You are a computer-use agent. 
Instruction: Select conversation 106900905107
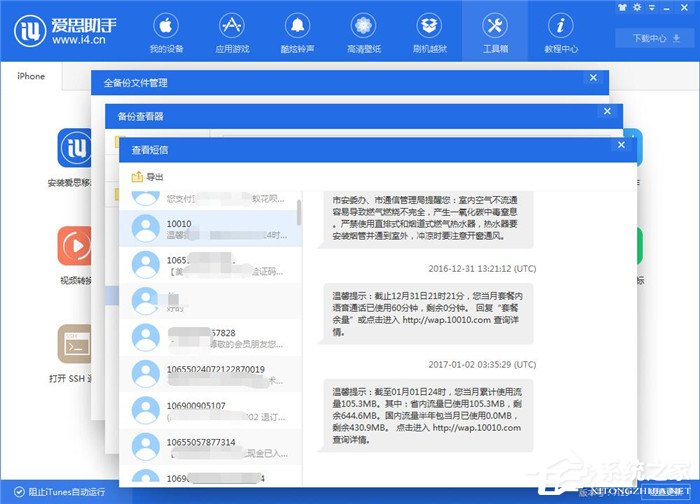pos(210,411)
